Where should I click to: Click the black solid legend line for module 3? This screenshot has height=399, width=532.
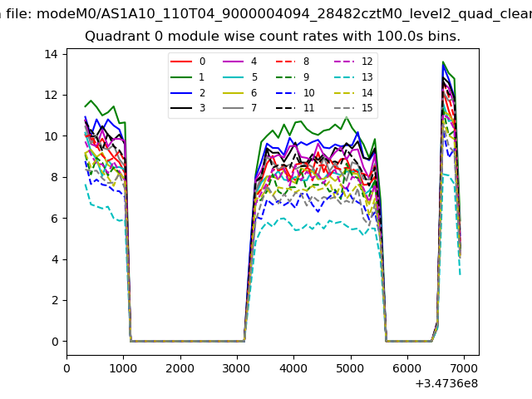[x=180, y=109]
